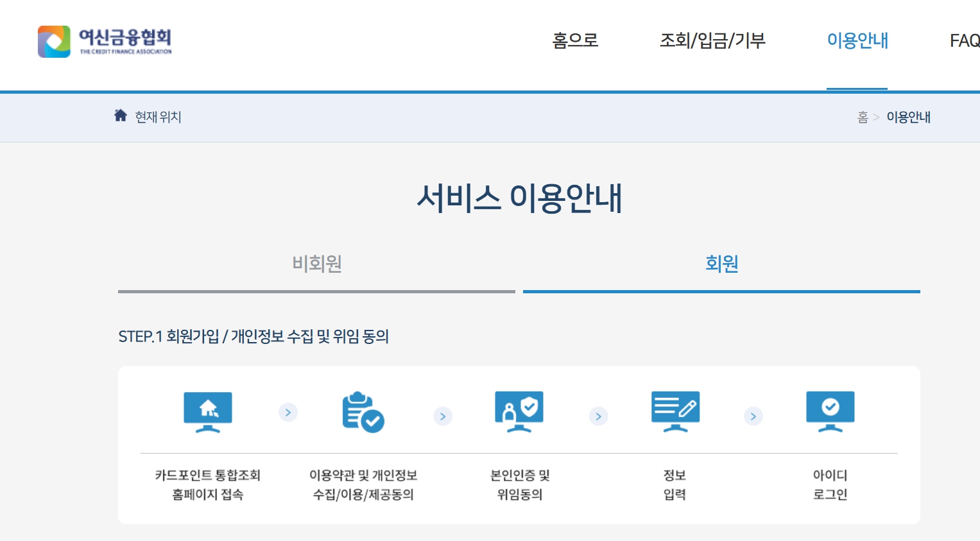Click the 여신금융협회 logo
This screenshot has height=541, width=980.
pos(104,41)
